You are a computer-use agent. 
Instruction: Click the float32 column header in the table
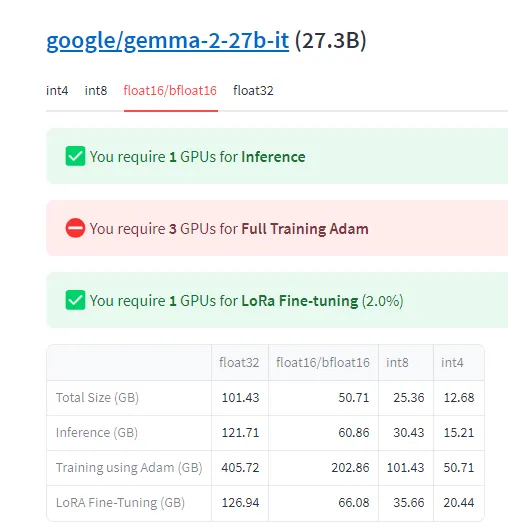point(239,362)
